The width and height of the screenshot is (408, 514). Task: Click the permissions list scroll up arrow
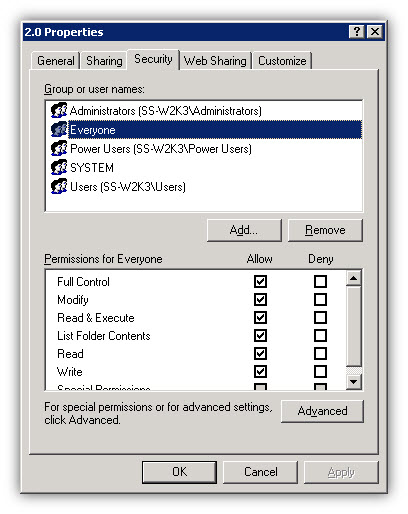354,278
